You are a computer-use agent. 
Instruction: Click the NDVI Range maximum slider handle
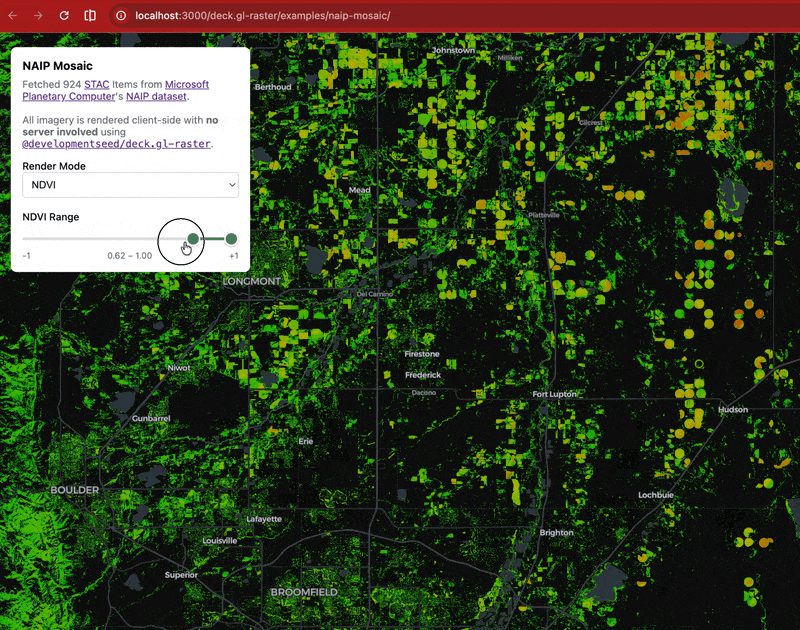pos(231,238)
